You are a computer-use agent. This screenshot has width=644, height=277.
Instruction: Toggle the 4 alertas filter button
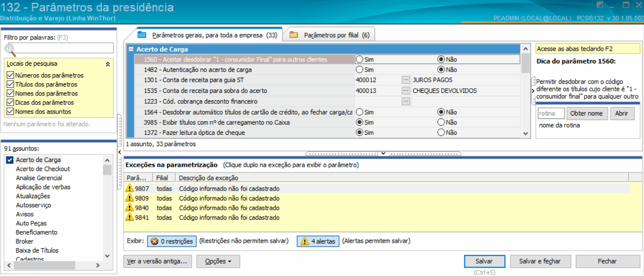(318, 241)
